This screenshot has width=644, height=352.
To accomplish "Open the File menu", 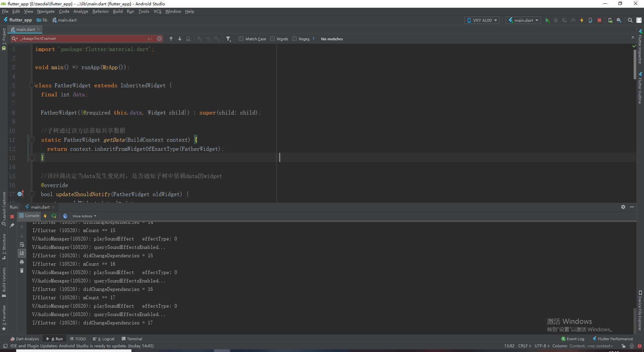I will (x=5, y=11).
